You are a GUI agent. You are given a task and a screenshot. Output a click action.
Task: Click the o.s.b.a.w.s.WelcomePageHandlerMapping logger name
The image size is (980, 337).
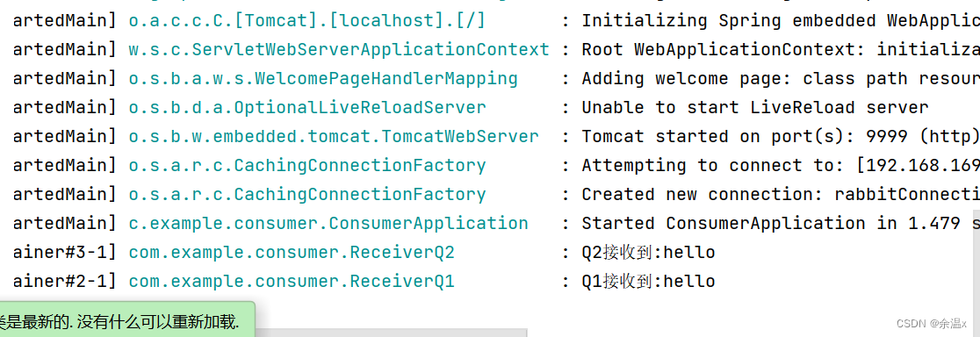pyautogui.click(x=323, y=79)
